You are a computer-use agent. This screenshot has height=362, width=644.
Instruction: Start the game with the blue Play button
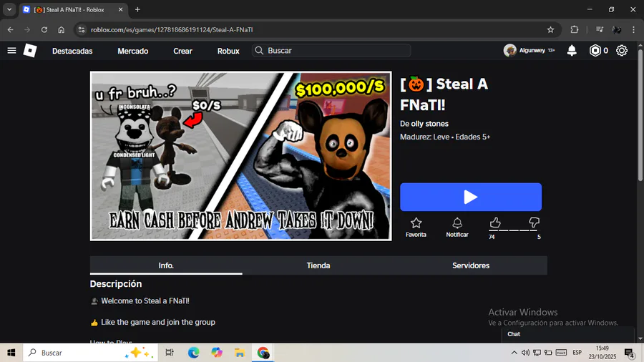pyautogui.click(x=471, y=197)
